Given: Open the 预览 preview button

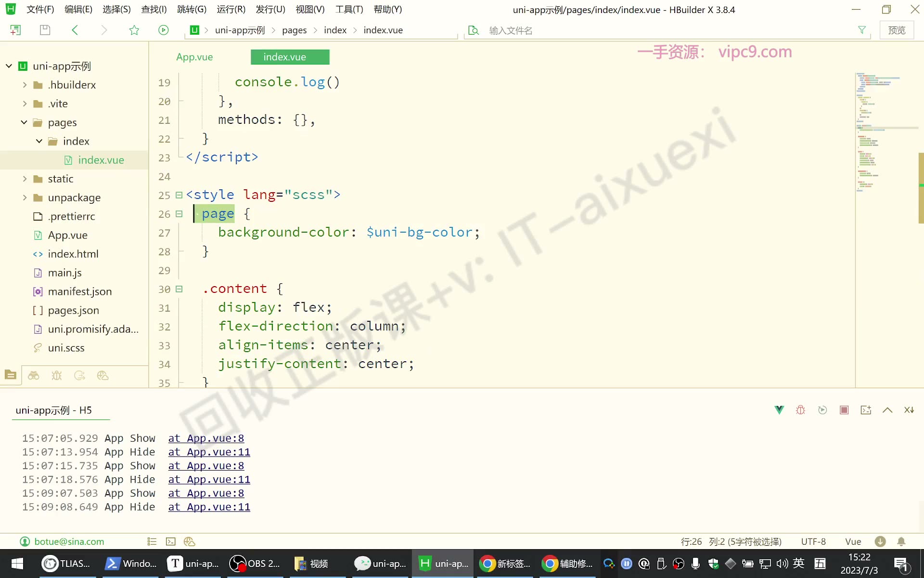Looking at the screenshot, I should 897,30.
